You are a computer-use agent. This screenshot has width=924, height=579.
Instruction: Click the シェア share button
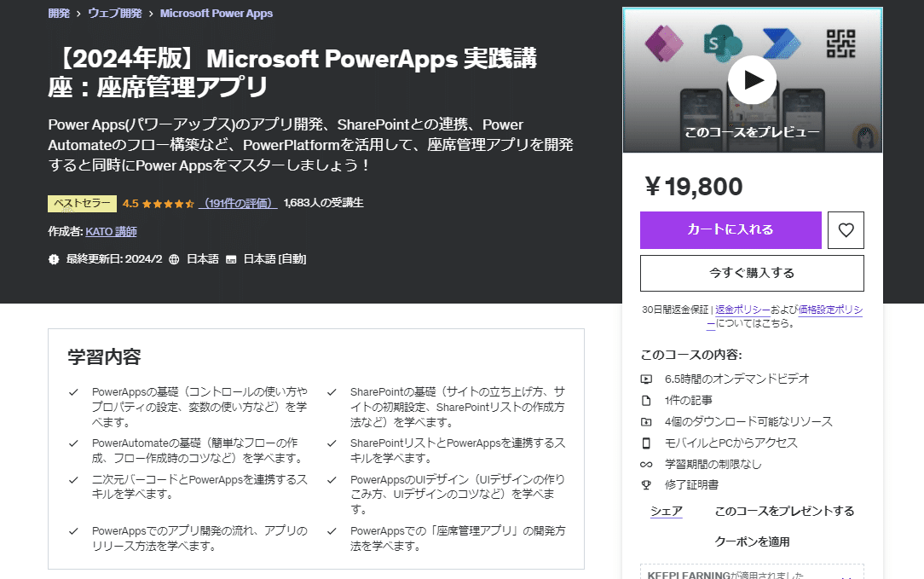[667, 511]
